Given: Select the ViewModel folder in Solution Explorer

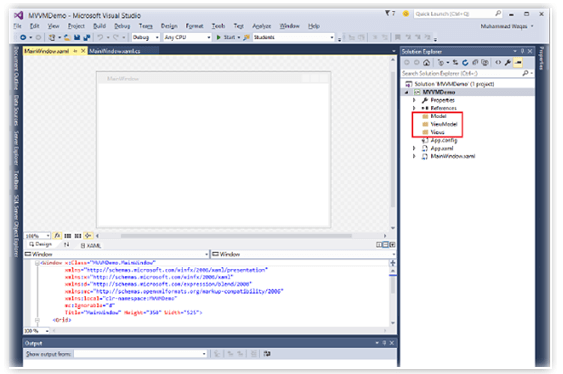Looking at the screenshot, I should pyautogui.click(x=444, y=124).
